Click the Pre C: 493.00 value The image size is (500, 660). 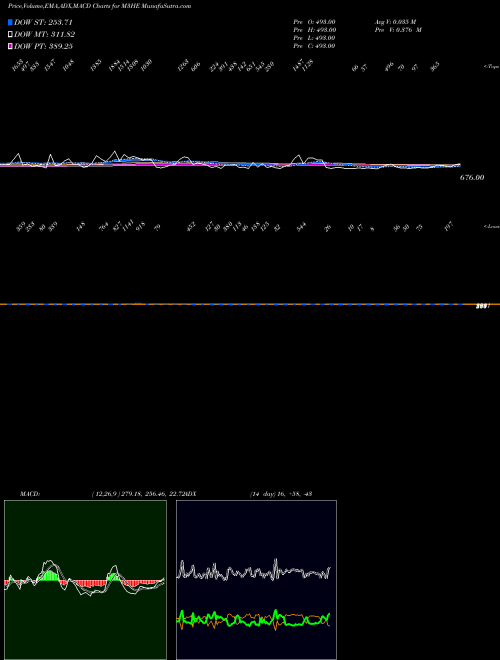pyautogui.click(x=314, y=46)
